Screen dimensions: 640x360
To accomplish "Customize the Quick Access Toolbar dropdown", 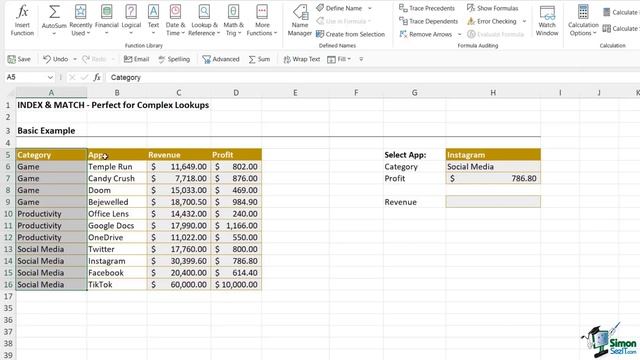I will tap(361, 59).
